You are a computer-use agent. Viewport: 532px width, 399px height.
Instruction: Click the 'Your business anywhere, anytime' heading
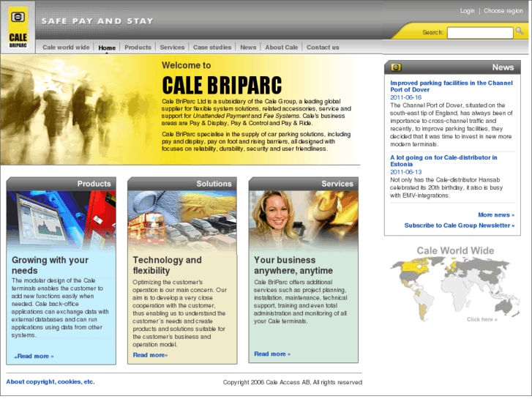click(293, 265)
